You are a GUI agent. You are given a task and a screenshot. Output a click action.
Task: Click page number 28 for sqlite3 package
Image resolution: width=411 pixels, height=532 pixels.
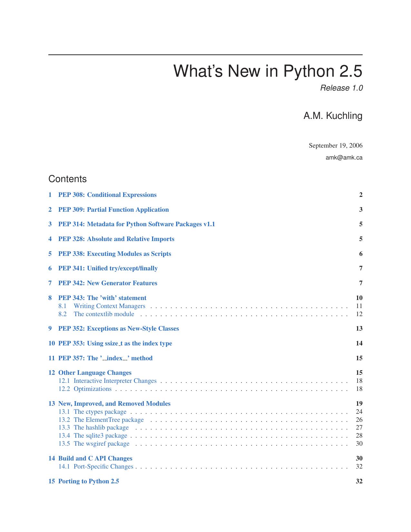pyautogui.click(x=359, y=436)
